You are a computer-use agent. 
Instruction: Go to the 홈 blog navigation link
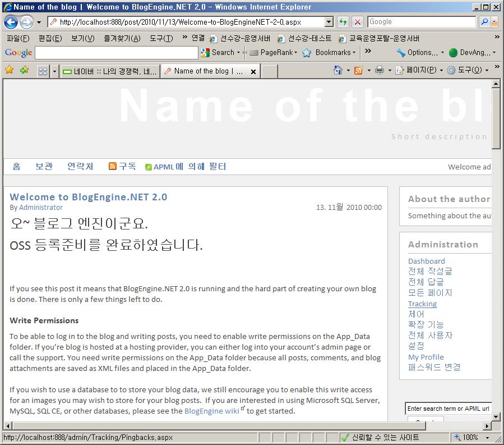[16, 166]
